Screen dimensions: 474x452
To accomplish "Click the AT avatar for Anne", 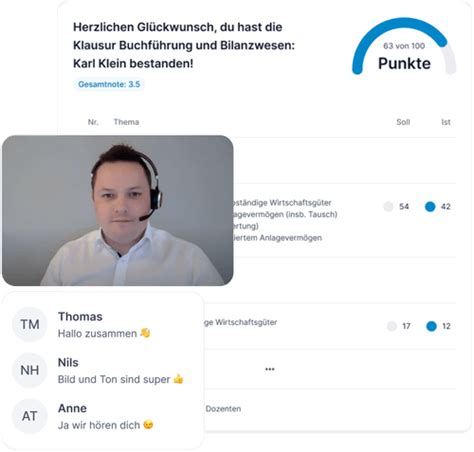I will click(30, 416).
